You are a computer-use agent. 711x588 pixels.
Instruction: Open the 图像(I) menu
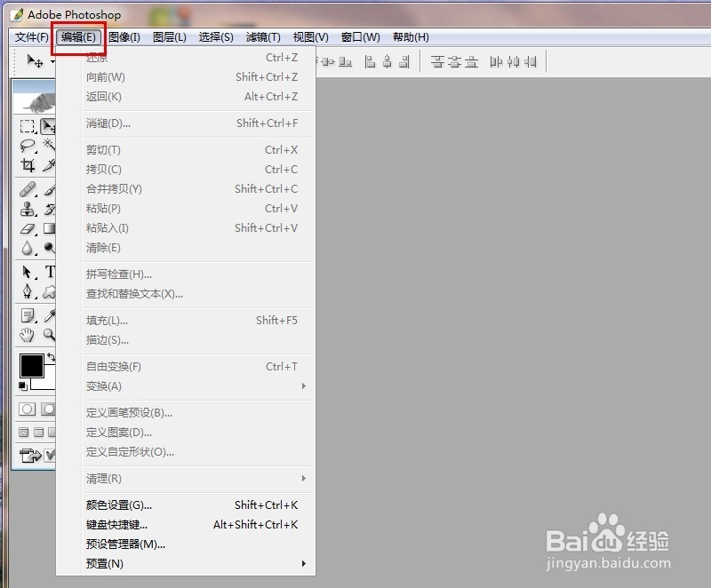(x=124, y=37)
